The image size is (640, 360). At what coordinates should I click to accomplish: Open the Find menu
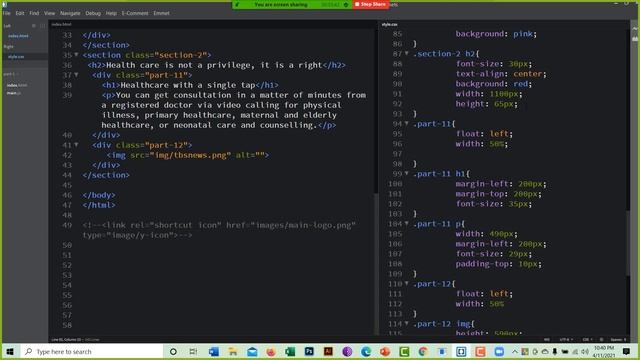[34, 13]
